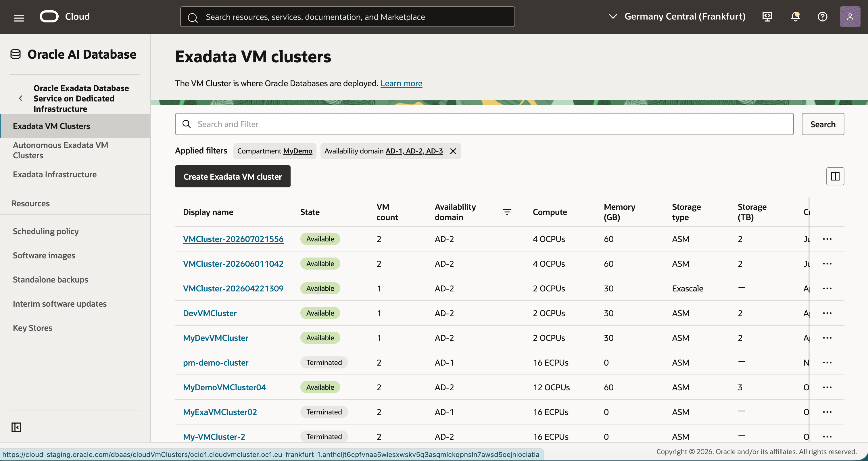Click the Oracle Cloud logo
Viewport: 868px width, 461px height.
pos(65,16)
